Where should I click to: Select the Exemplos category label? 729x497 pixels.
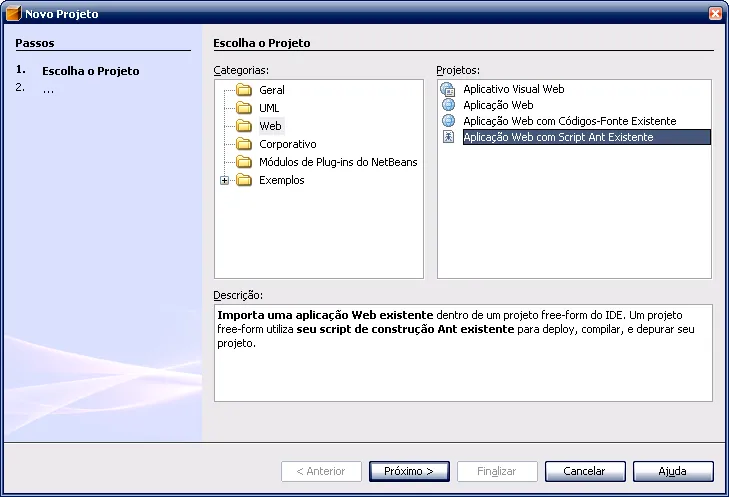[282, 180]
